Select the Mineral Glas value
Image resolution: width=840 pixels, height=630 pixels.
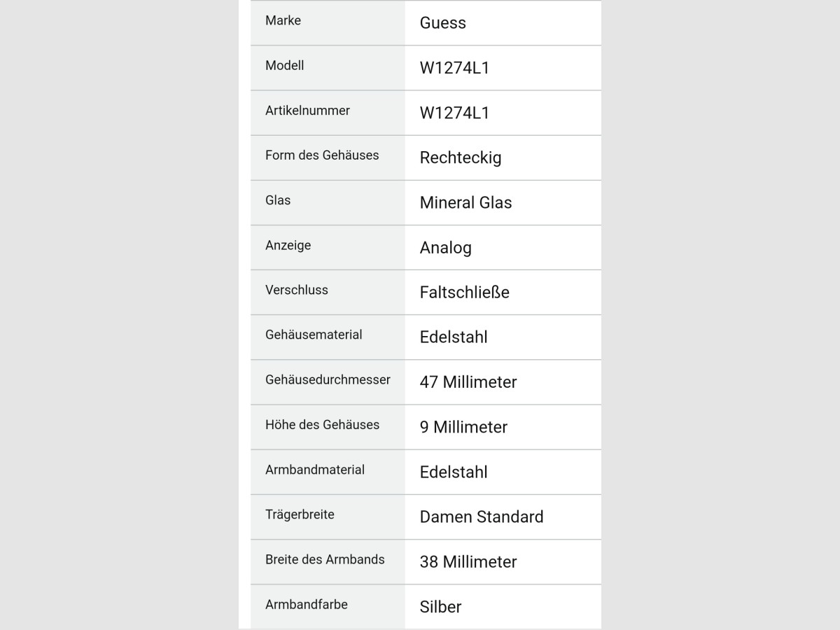[465, 203]
